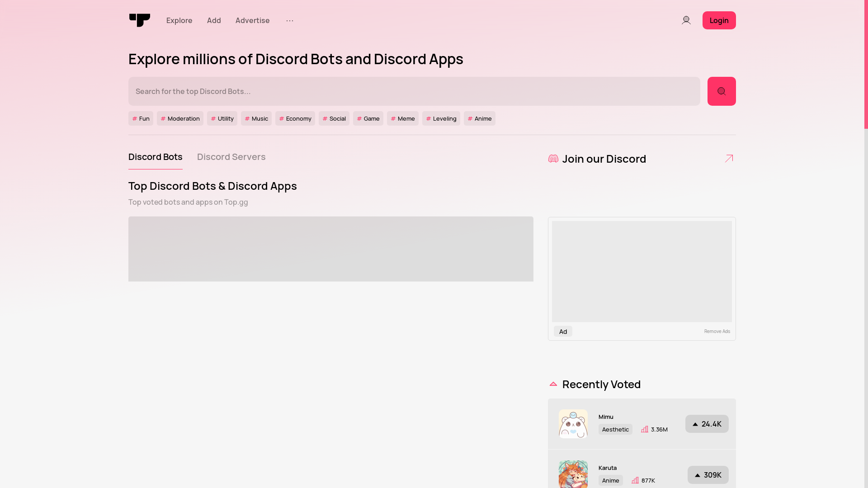Open the user profile icon

(686, 20)
